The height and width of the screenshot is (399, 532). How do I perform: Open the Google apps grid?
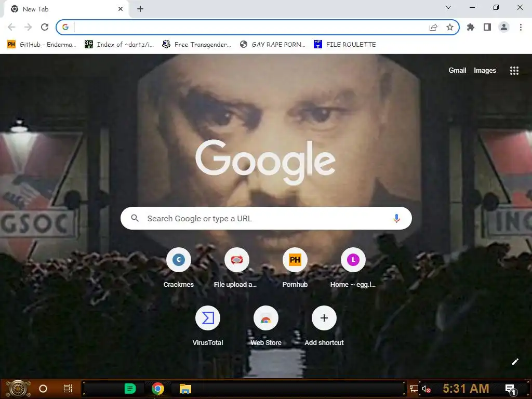514,71
